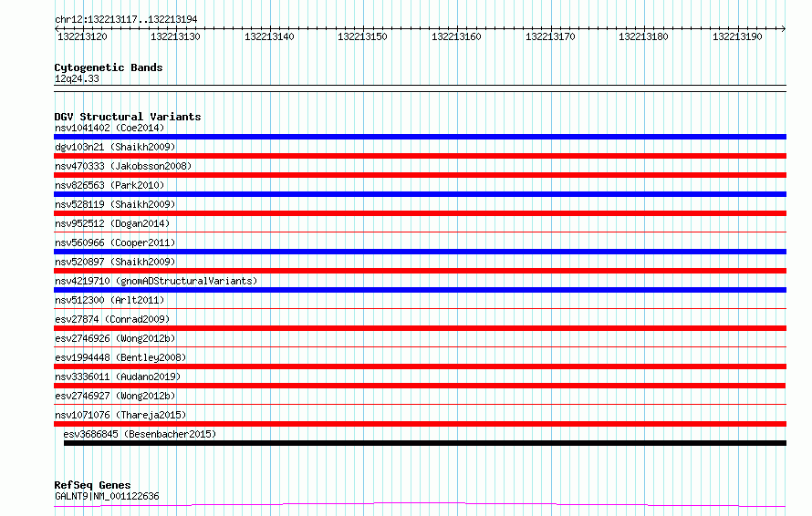The width and height of the screenshot is (812, 516).
Task: Click the red bar under esv27874
Action: (x=420, y=328)
